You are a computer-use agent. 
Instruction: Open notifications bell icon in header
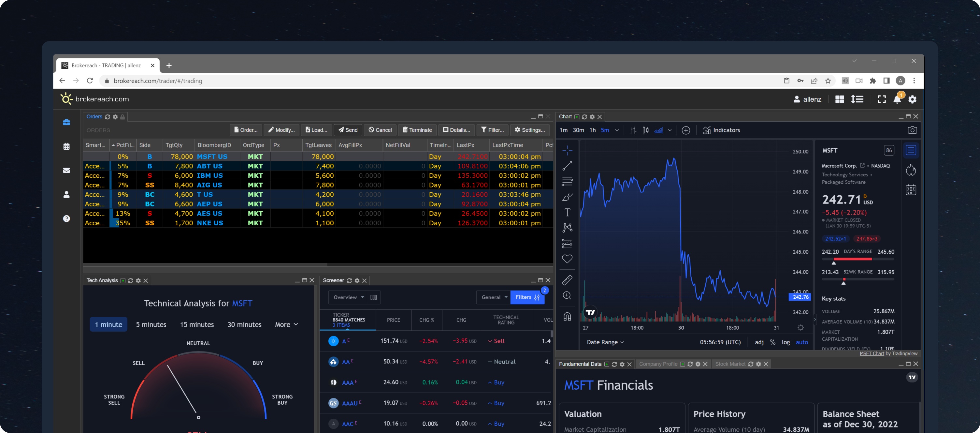click(x=897, y=99)
